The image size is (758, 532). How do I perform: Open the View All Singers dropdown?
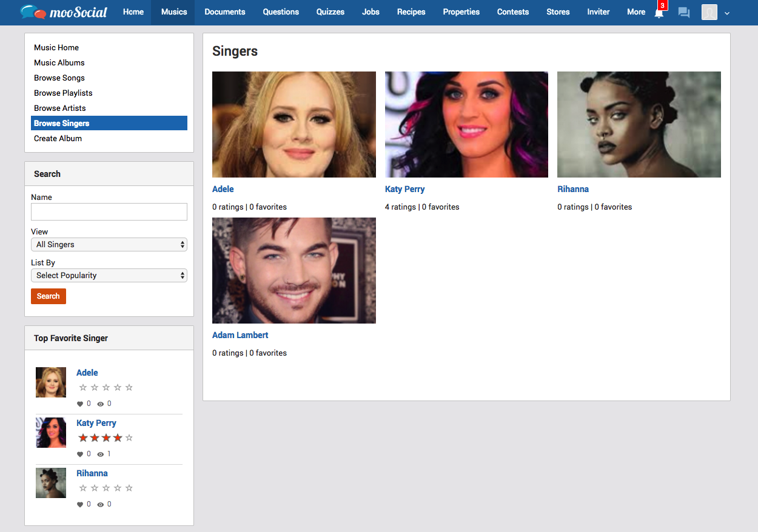click(109, 244)
